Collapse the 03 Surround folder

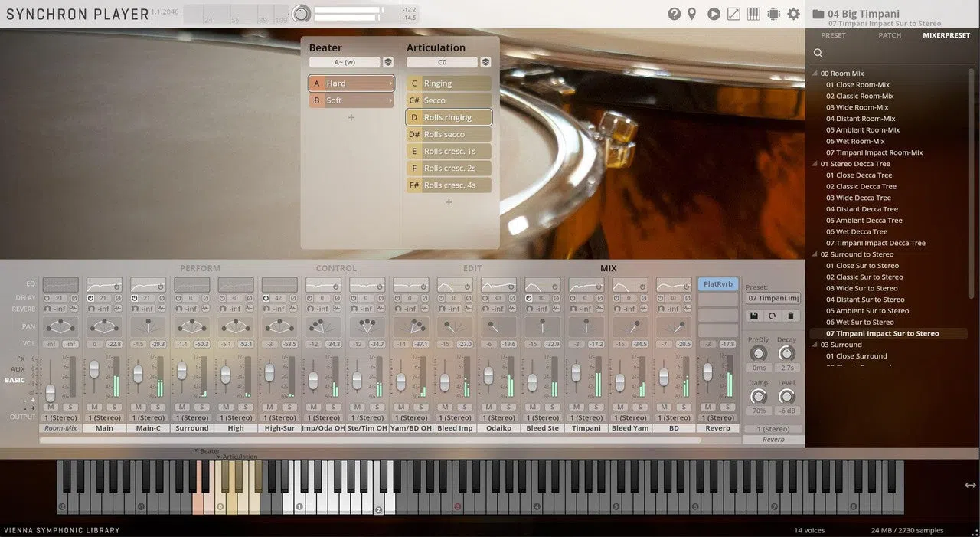point(815,345)
